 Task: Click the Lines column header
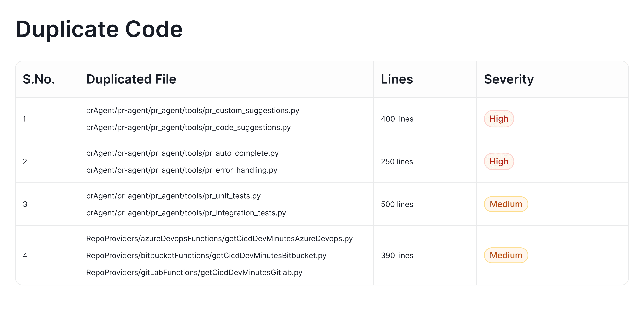coord(397,79)
